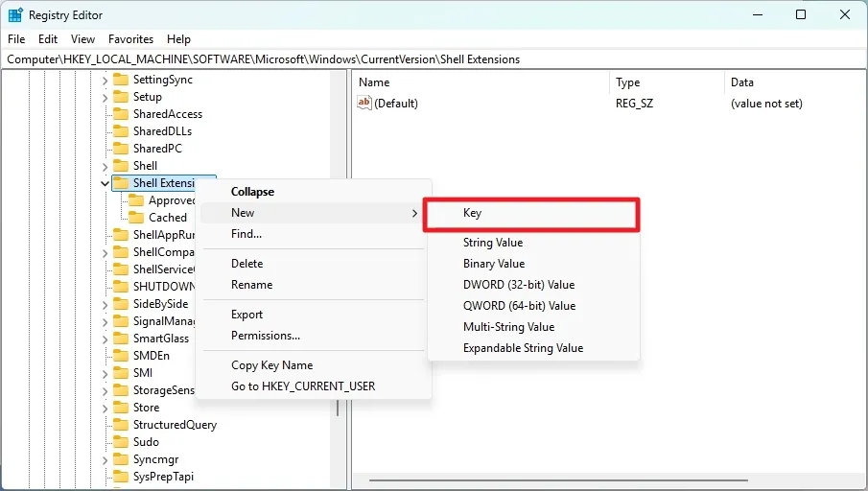The image size is (868, 491).
Task: Click the Sudo folder icon in tree
Action: pyautogui.click(x=121, y=442)
